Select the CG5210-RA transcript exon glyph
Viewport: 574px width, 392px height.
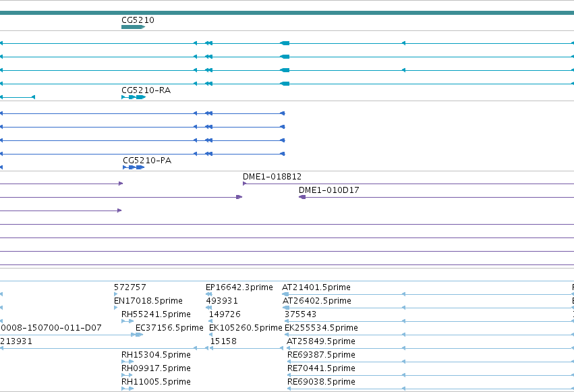[134, 97]
